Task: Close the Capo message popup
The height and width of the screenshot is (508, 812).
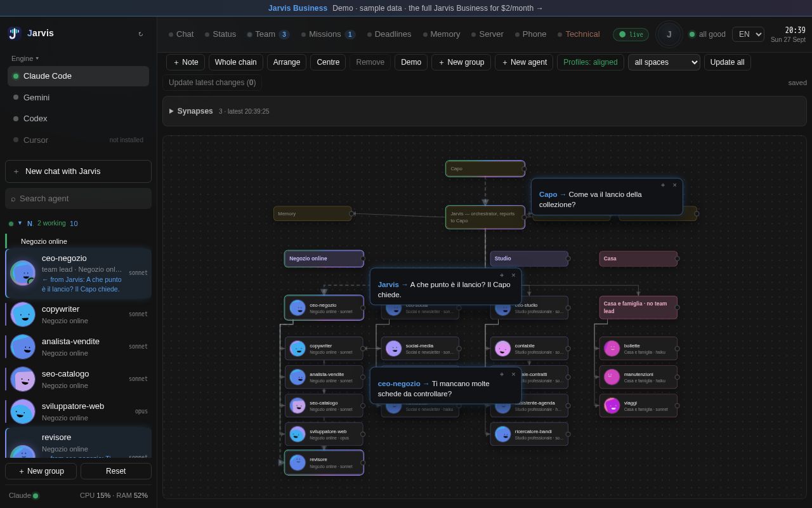Action: click(x=674, y=185)
